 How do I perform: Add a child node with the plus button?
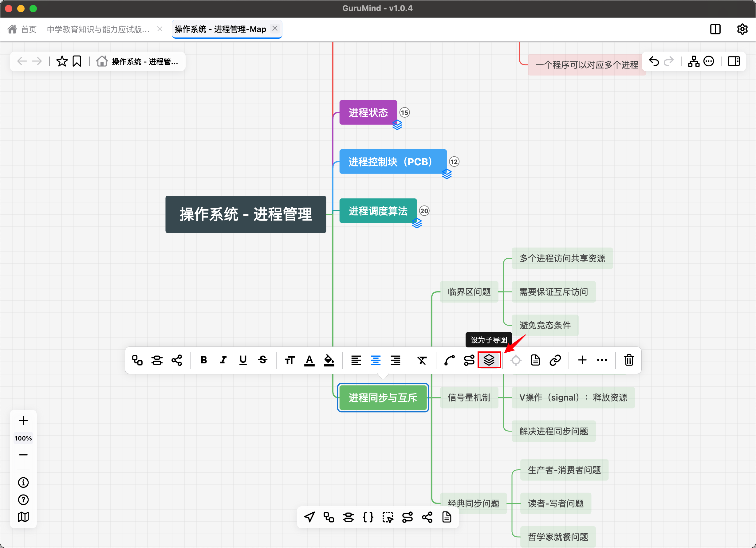click(x=582, y=360)
